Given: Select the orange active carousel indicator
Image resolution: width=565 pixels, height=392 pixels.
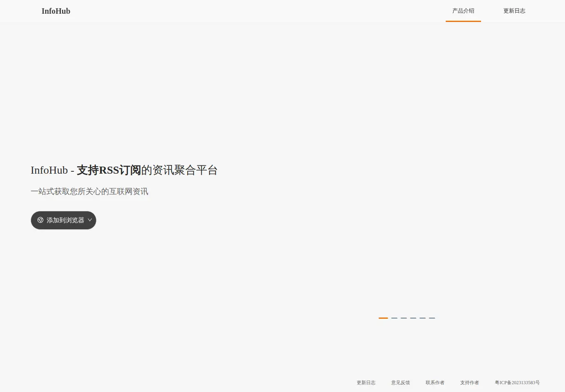Looking at the screenshot, I should (383, 318).
